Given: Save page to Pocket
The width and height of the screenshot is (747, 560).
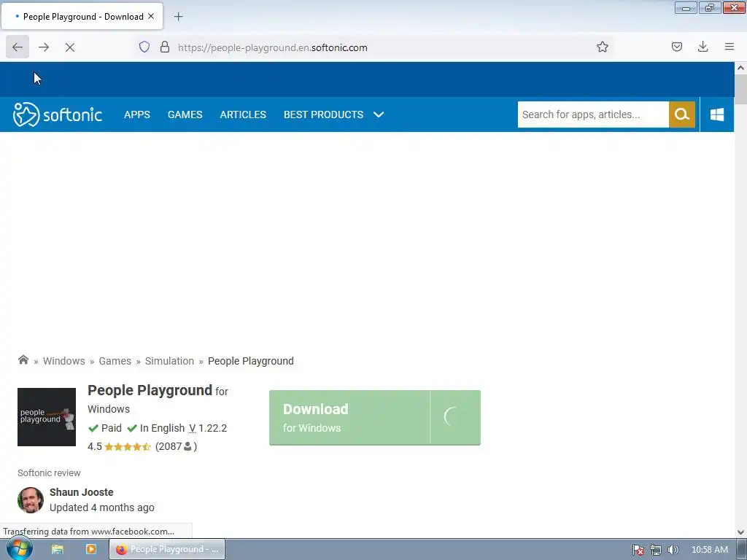Looking at the screenshot, I should click(676, 47).
